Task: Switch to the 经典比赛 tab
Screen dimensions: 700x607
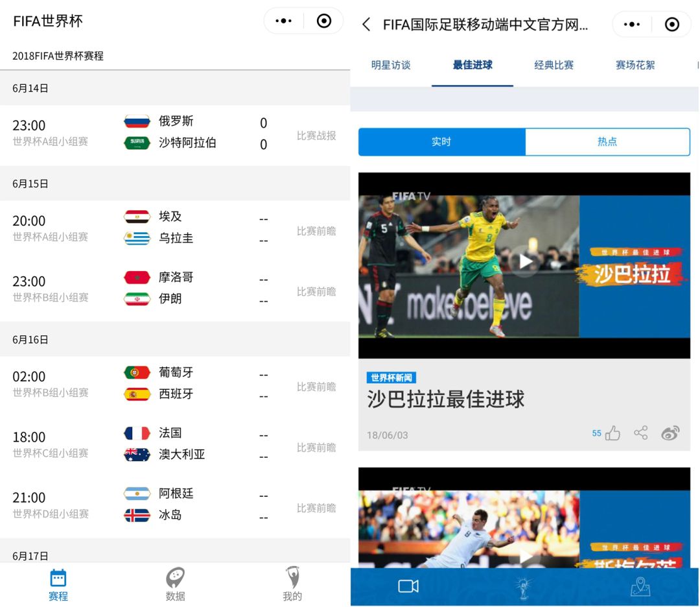Action: pos(553,65)
